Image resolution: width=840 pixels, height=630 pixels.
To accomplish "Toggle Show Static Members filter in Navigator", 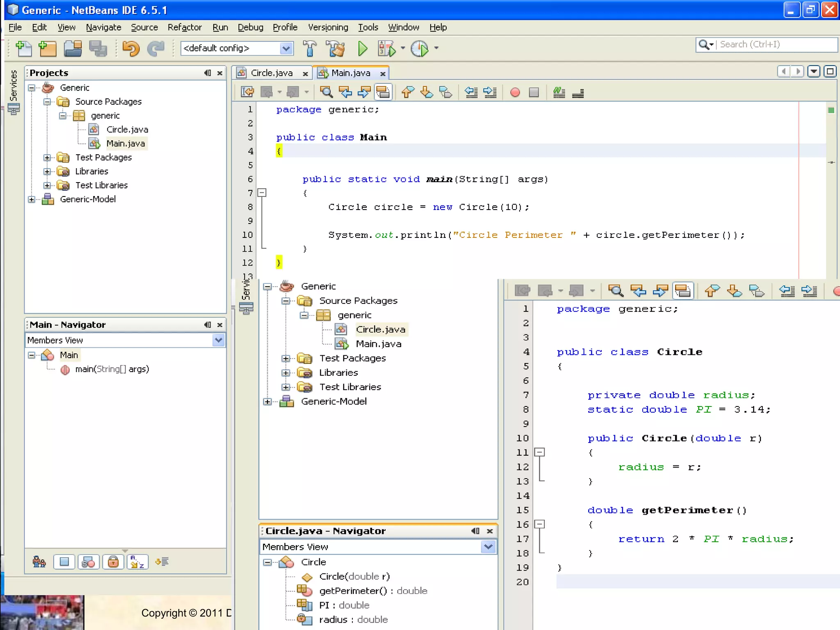I will tap(89, 562).
